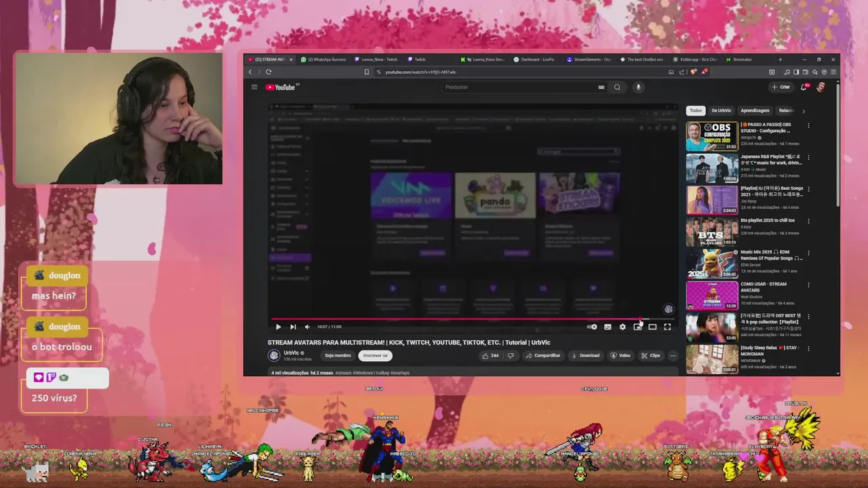Screen dimensions: 868x488
Task: Show more filter chips with right arrow
Action: [x=804, y=110]
